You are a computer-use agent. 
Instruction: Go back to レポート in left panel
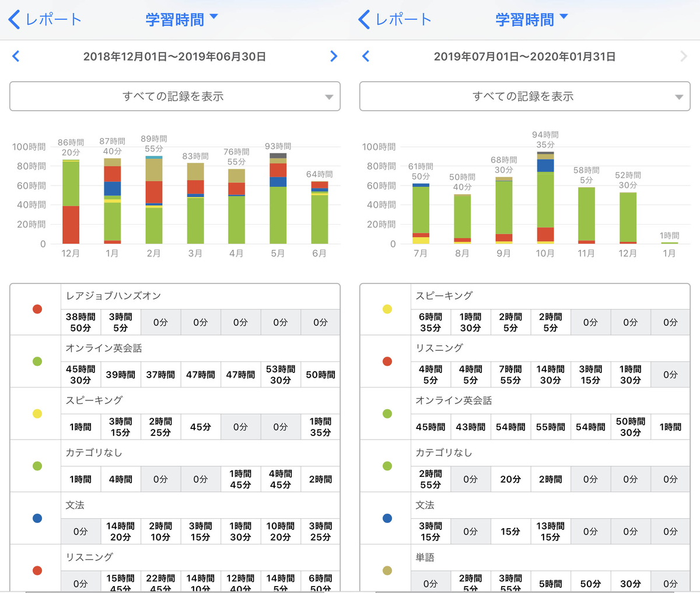pos(45,19)
